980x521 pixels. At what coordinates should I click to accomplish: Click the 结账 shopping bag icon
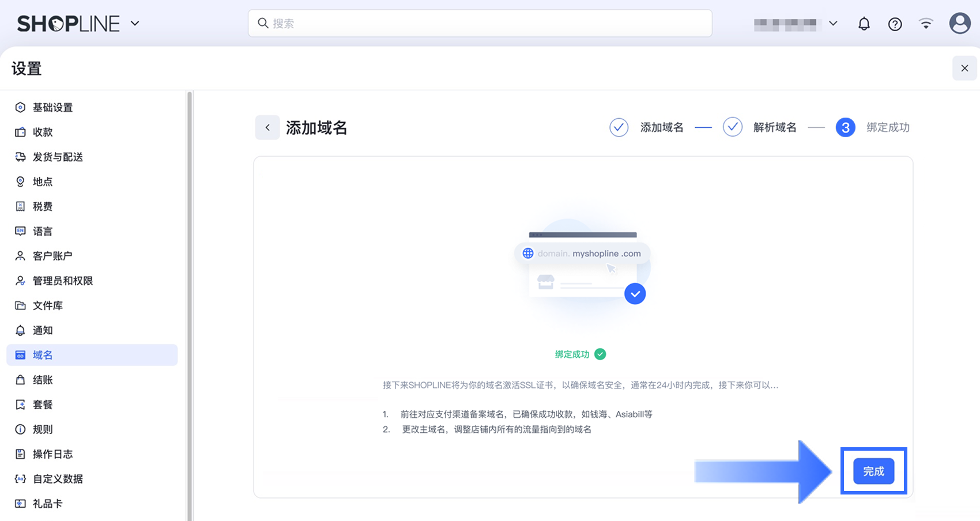[20, 380]
